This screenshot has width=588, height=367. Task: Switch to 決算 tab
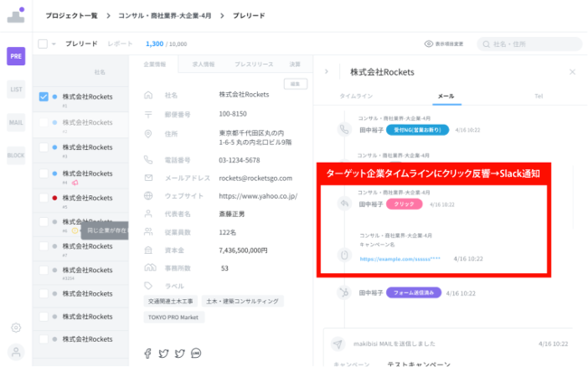click(x=295, y=64)
